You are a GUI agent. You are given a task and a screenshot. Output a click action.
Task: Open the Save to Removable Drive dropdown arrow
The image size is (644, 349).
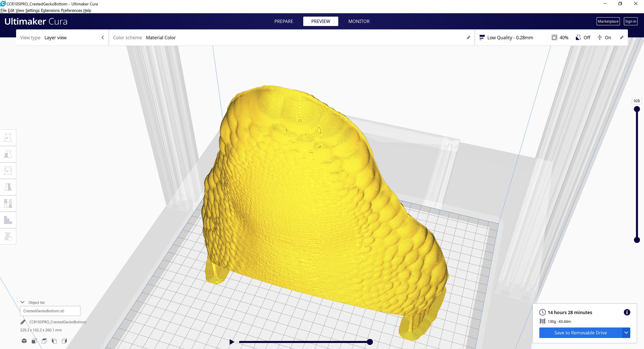click(626, 333)
